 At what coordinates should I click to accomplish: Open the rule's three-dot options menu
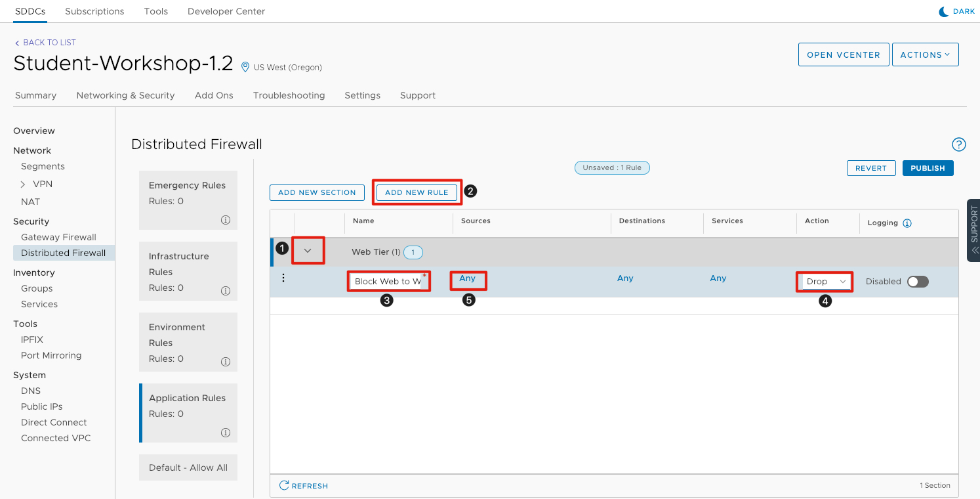[283, 278]
